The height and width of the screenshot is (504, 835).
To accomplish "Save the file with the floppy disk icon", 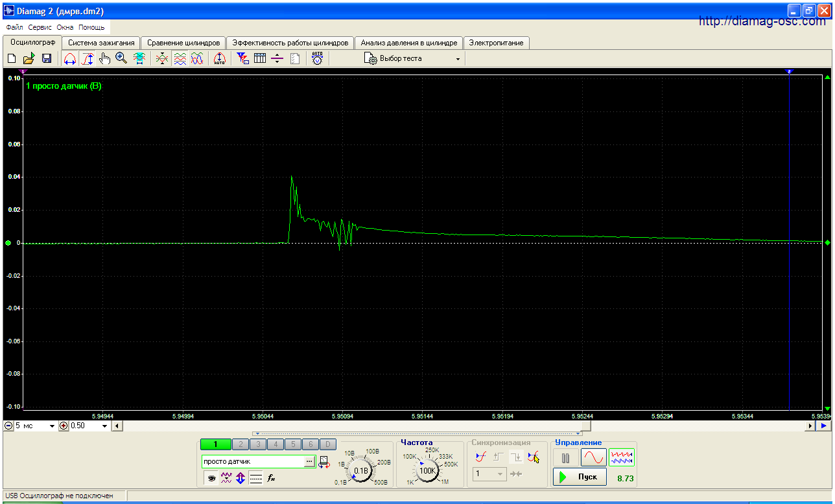I will [46, 58].
